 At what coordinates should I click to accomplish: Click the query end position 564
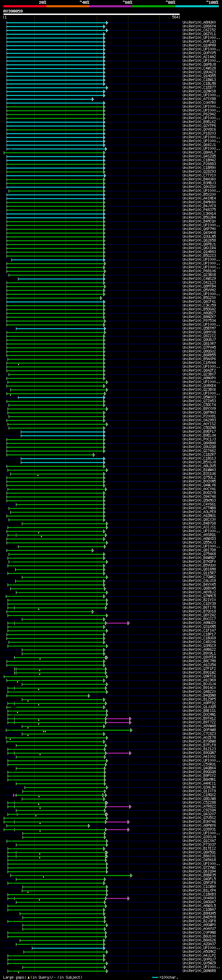tap(175, 17)
